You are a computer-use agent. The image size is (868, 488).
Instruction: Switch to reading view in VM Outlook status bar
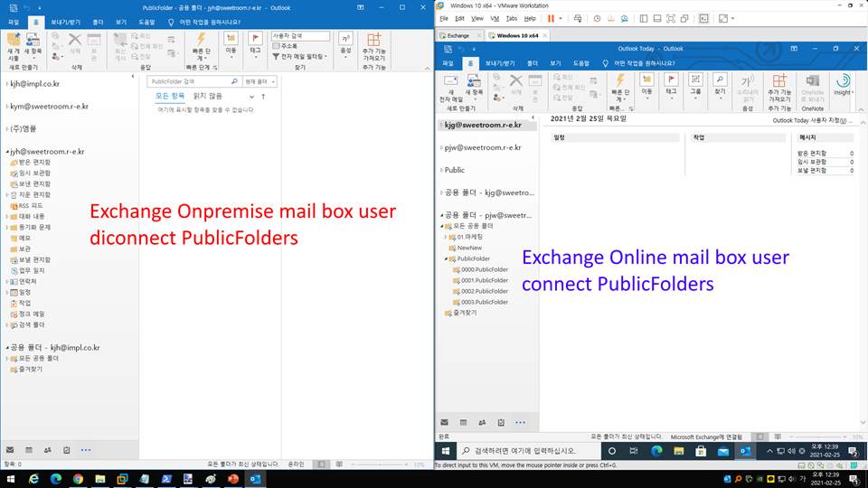pos(778,436)
